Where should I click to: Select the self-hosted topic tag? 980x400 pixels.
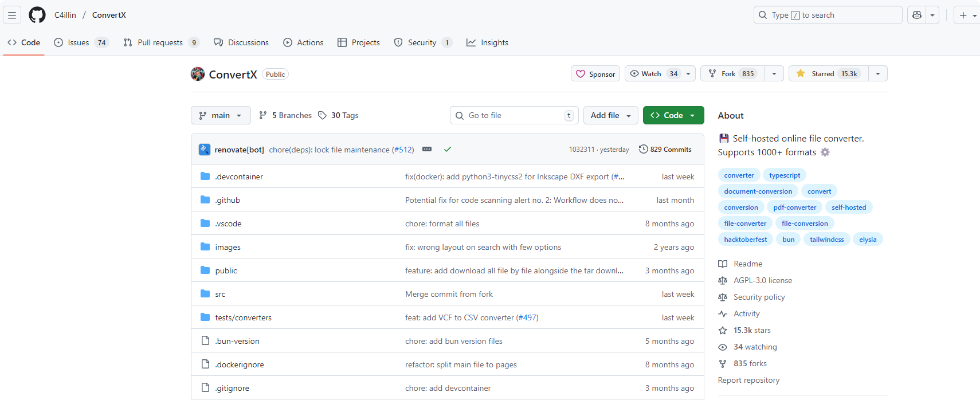click(x=849, y=207)
